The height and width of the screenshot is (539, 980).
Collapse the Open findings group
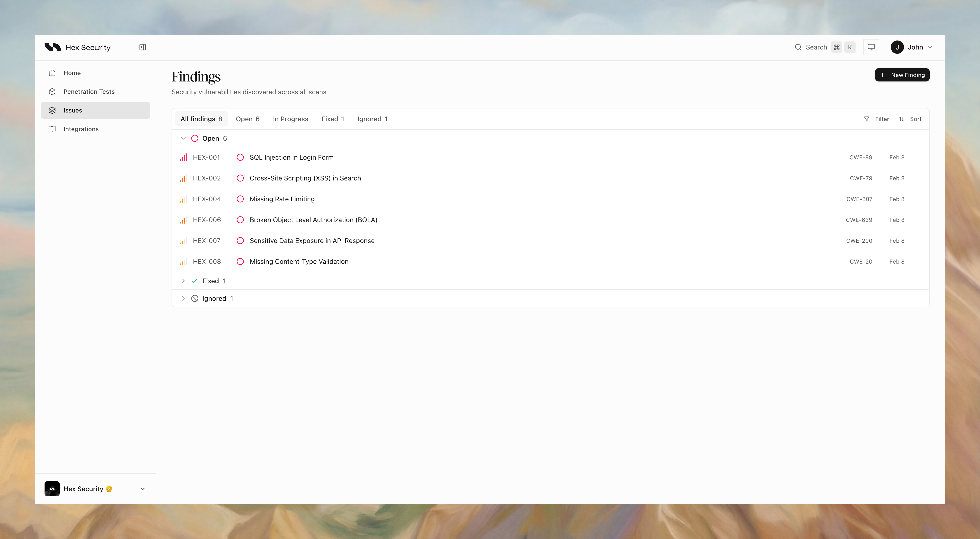point(183,138)
